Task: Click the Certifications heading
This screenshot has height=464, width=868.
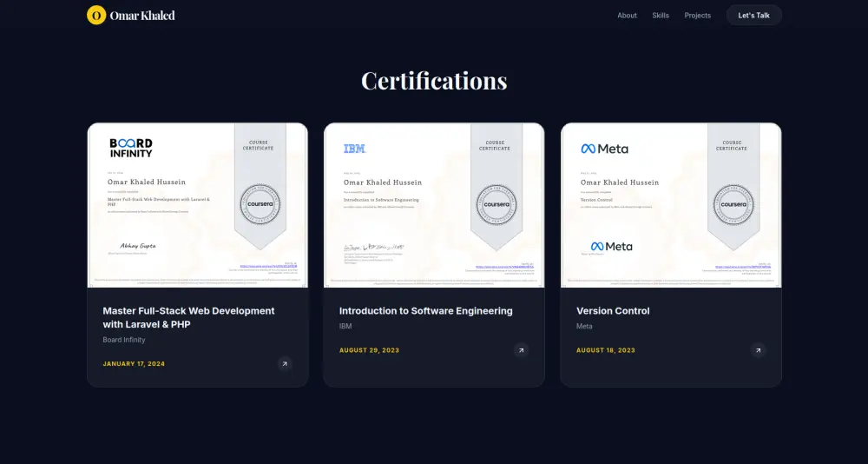Action: tap(434, 81)
